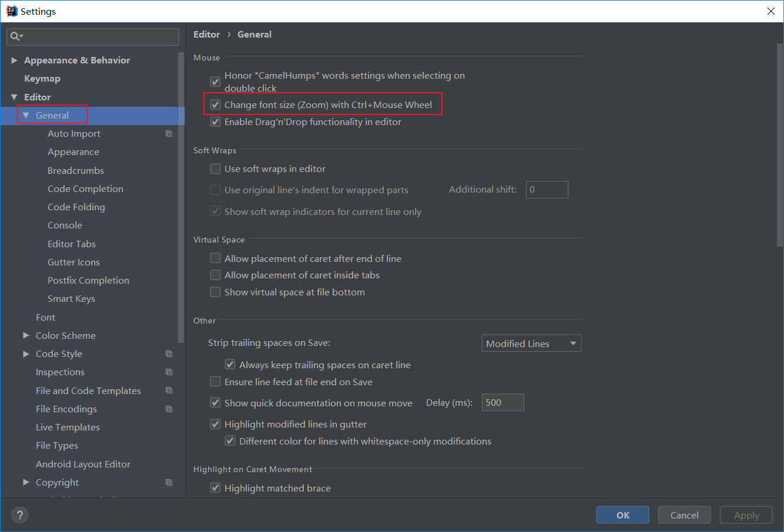784x532 pixels.
Task: Click the project-level icon beside Code Style
Action: click(x=169, y=354)
